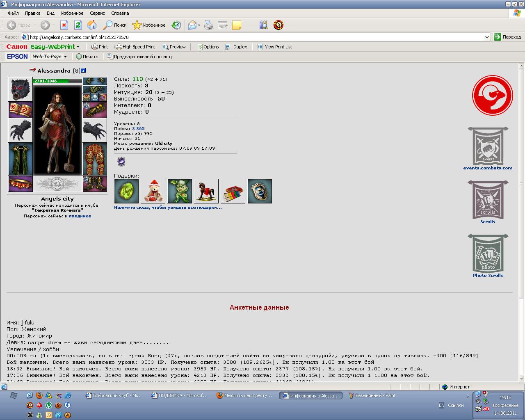Open Favorites (Избранное) star in toolbar
Image resolution: width=525 pixels, height=420 pixels.
[x=148, y=25]
